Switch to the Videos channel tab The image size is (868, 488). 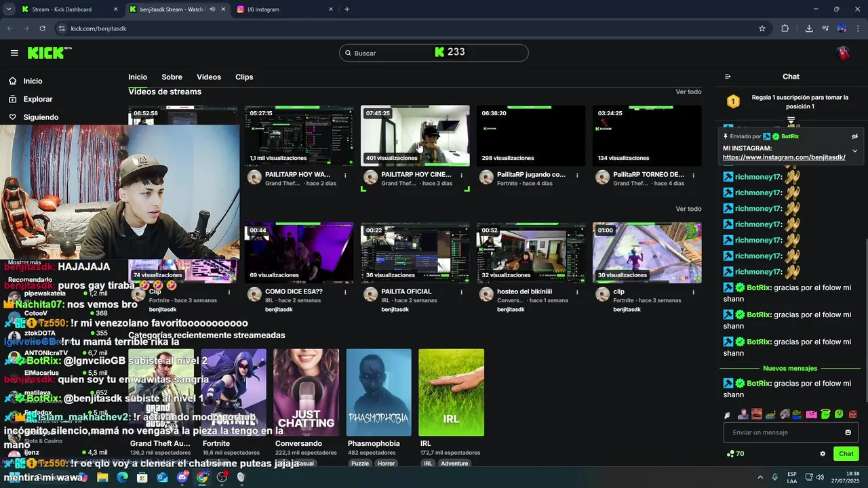pyautogui.click(x=209, y=77)
